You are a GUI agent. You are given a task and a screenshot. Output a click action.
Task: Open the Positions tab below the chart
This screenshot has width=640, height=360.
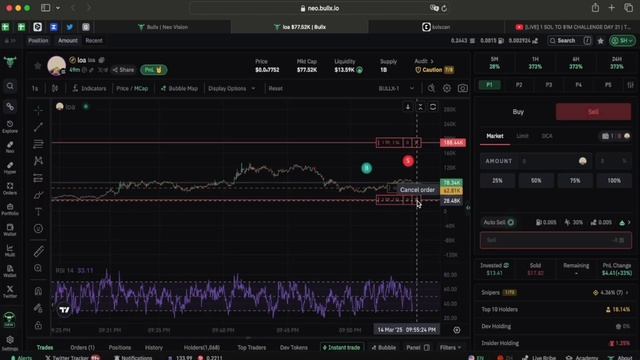click(x=120, y=347)
